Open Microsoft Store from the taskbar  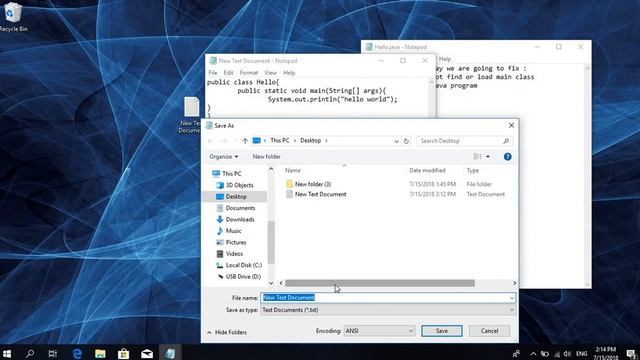click(x=123, y=353)
